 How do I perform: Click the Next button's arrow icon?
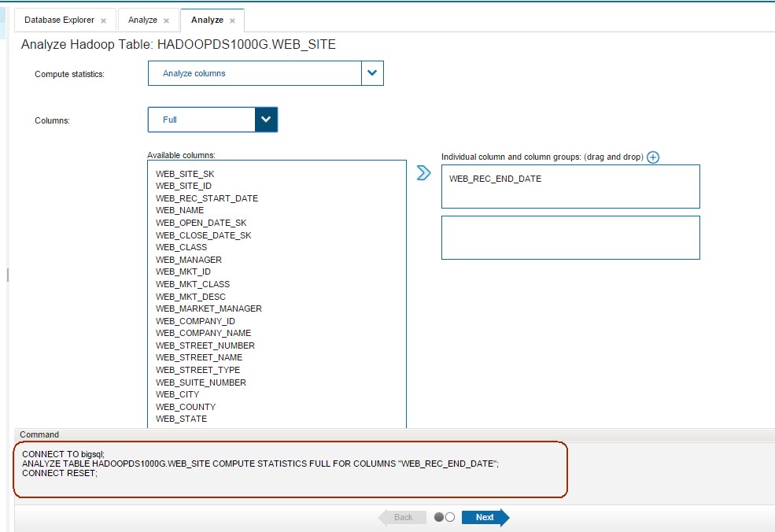tap(506, 517)
